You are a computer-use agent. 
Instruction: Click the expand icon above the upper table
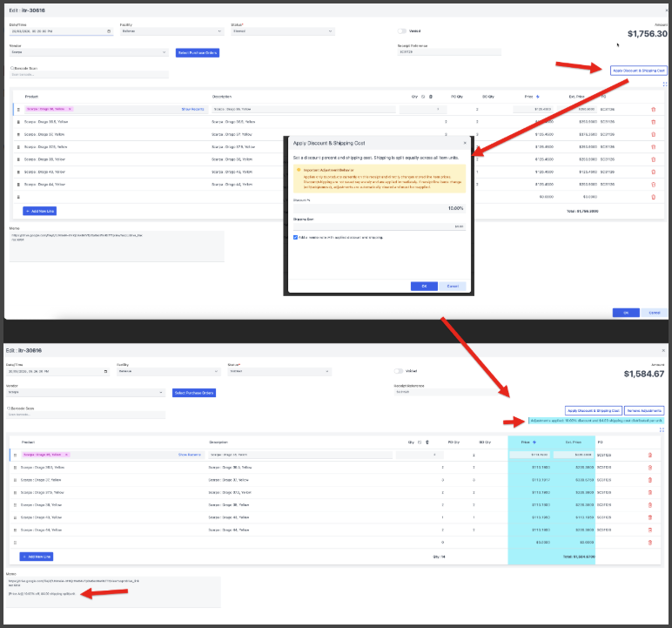click(x=665, y=84)
